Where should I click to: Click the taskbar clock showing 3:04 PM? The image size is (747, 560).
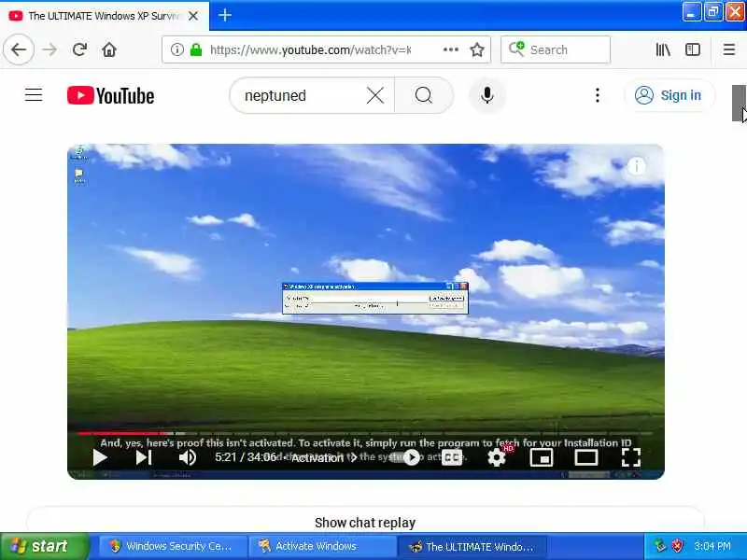pos(712,546)
